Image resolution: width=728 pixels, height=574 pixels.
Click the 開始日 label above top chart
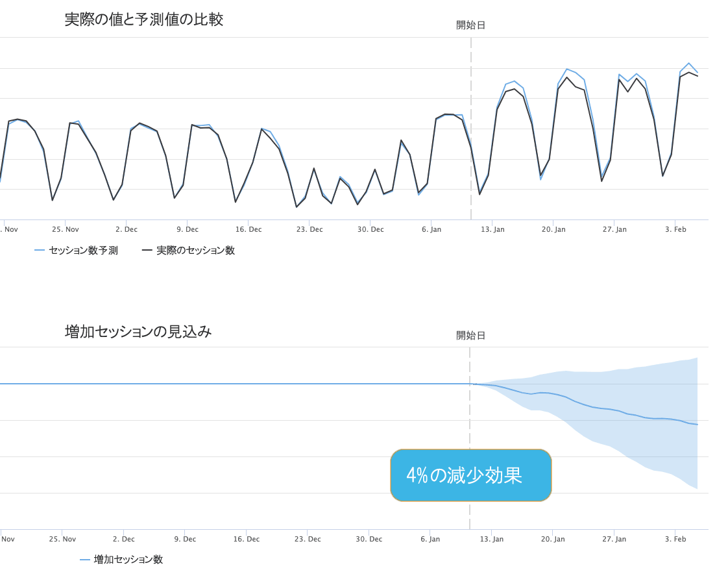(x=471, y=25)
